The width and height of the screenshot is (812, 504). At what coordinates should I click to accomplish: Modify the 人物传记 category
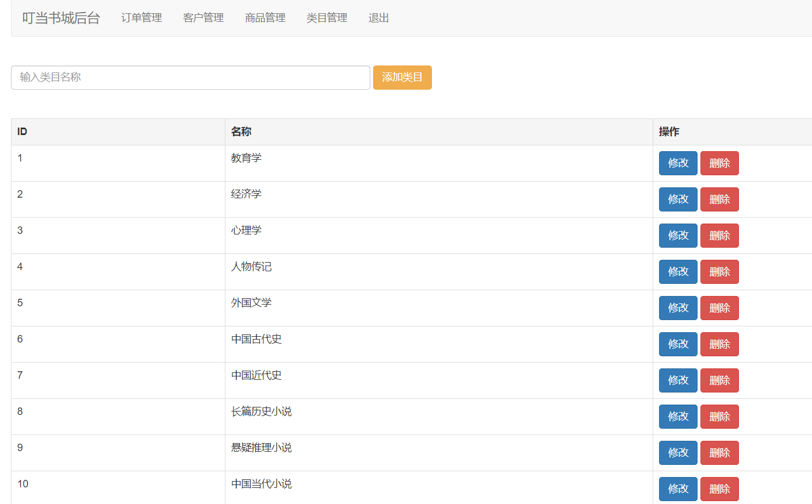point(678,272)
